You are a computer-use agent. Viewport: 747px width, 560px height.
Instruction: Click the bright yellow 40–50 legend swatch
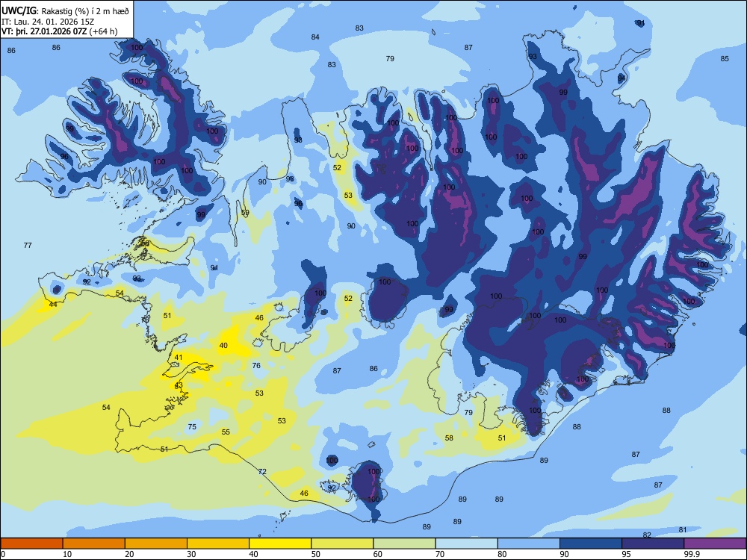point(280,544)
